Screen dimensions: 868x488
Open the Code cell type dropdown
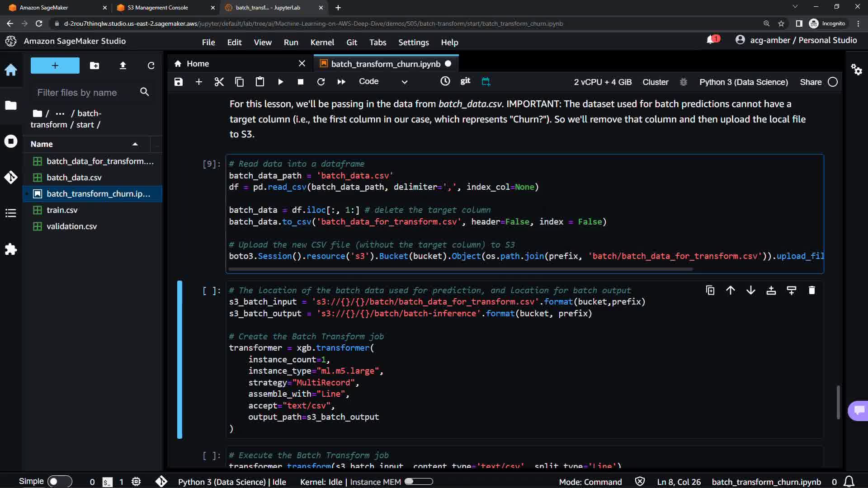[382, 82]
